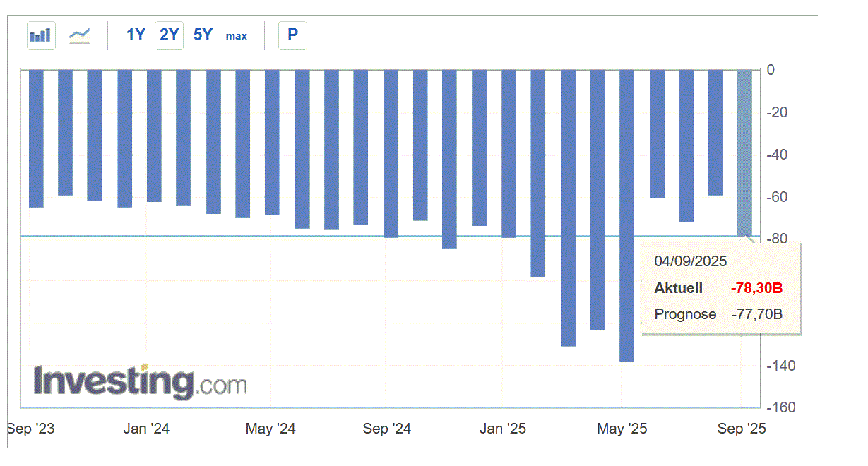Show the max time range

click(x=237, y=35)
